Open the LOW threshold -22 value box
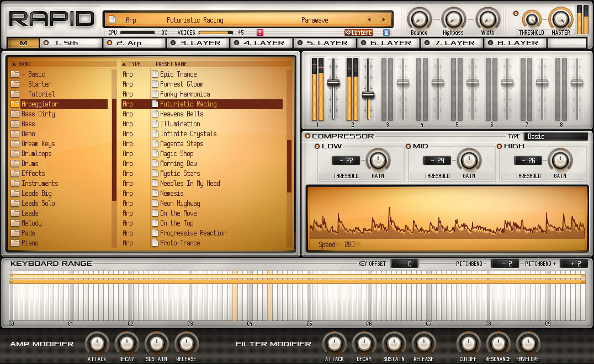 pyautogui.click(x=346, y=160)
